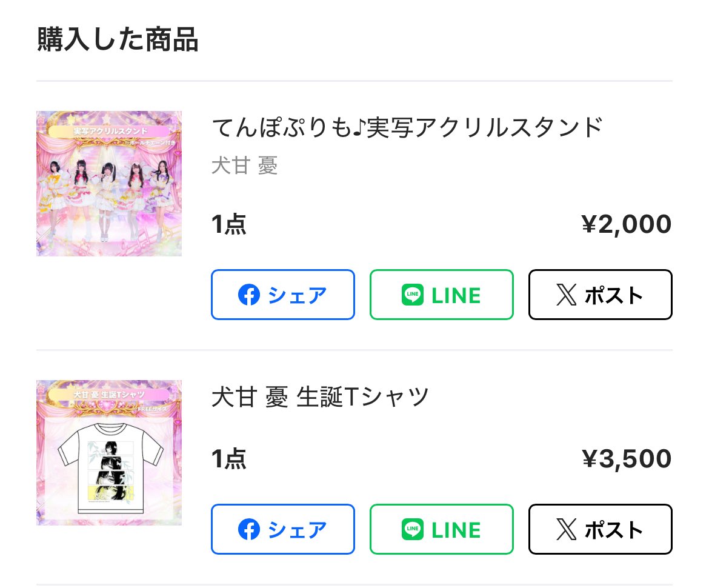
Task: Click the Facebook logo for the acrylic stand
Action: (x=249, y=295)
